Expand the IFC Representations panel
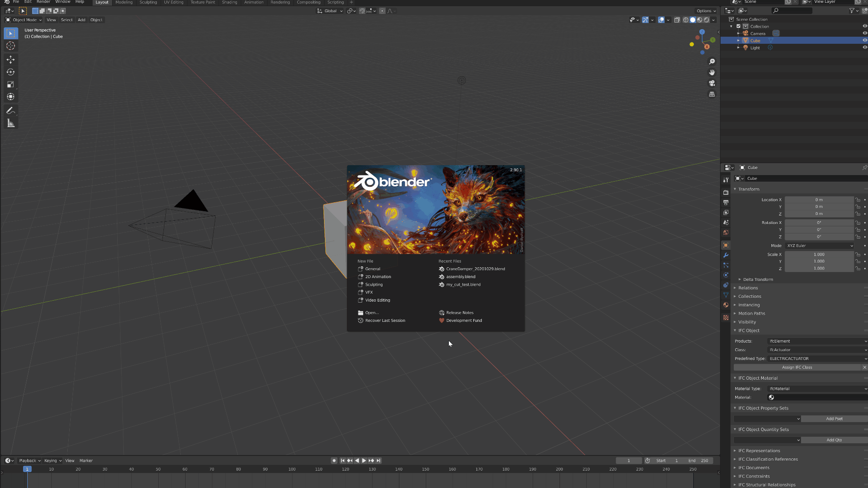 (759, 451)
